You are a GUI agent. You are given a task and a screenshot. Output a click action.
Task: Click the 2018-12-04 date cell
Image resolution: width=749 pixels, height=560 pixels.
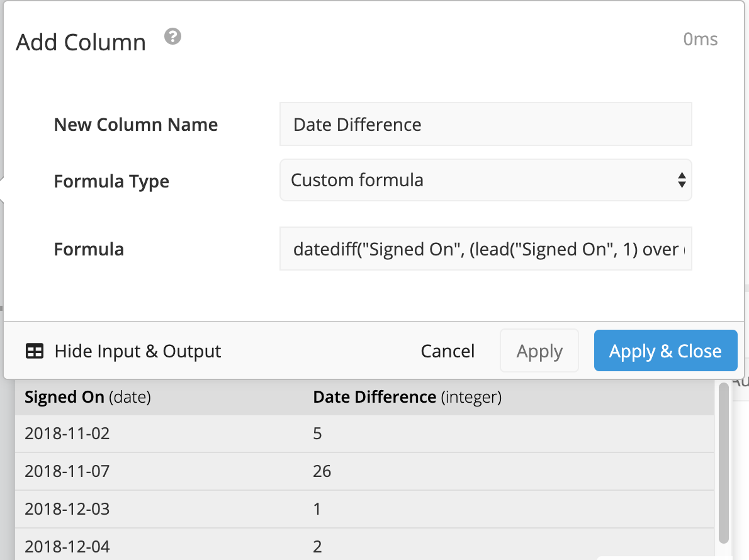(67, 546)
